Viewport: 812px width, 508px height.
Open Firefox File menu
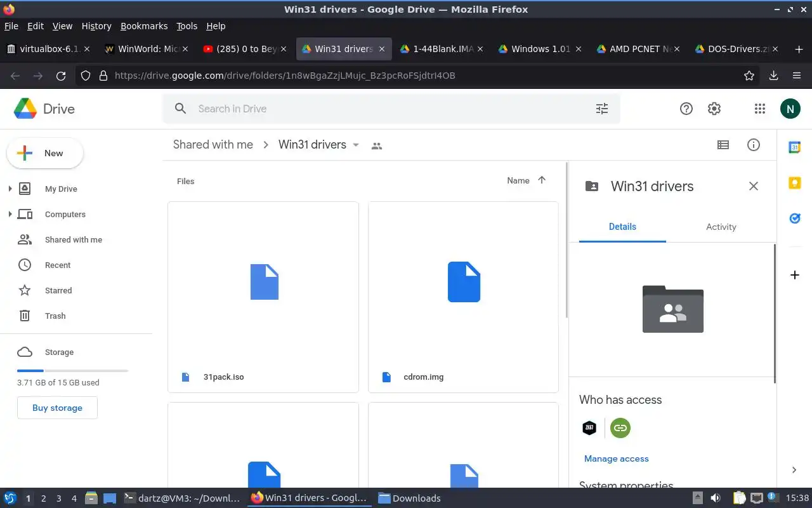[x=11, y=26]
